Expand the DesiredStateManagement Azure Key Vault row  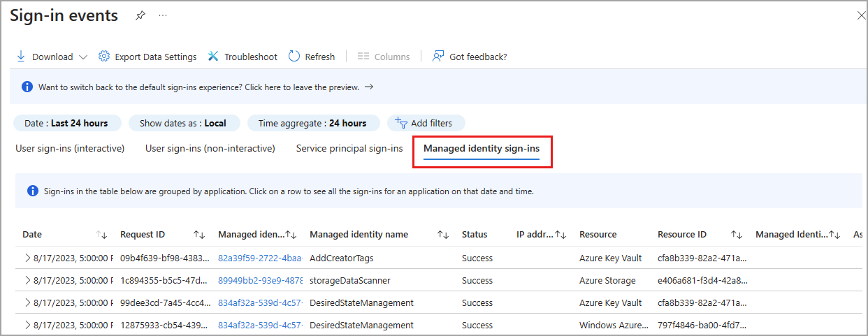tap(27, 302)
